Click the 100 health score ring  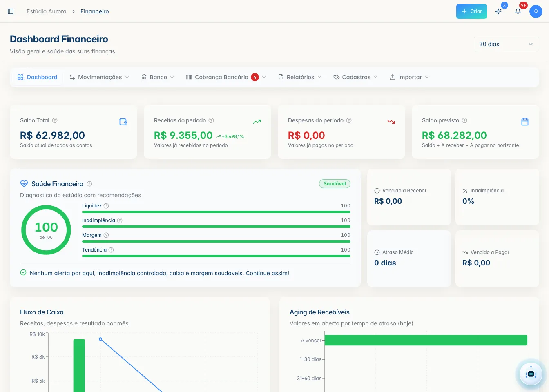click(46, 230)
